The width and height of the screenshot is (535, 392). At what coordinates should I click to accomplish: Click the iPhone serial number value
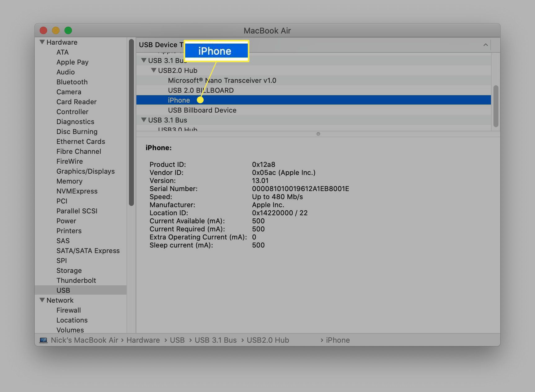coord(300,189)
